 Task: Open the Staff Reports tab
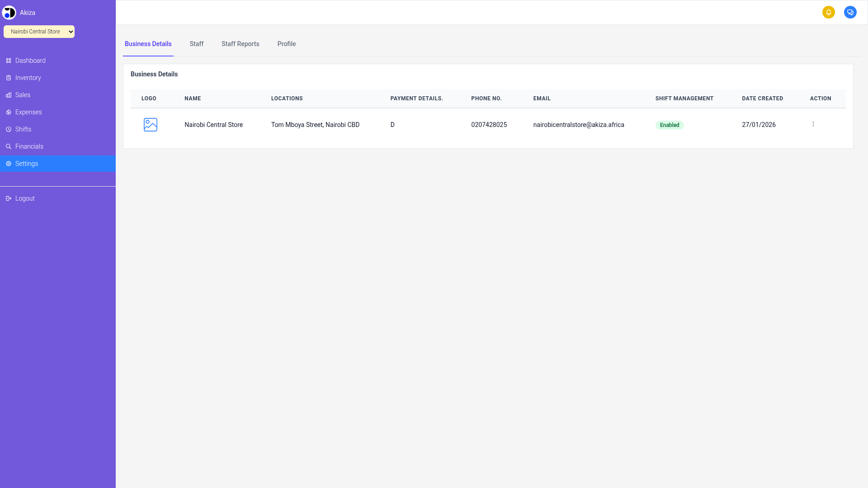point(240,44)
